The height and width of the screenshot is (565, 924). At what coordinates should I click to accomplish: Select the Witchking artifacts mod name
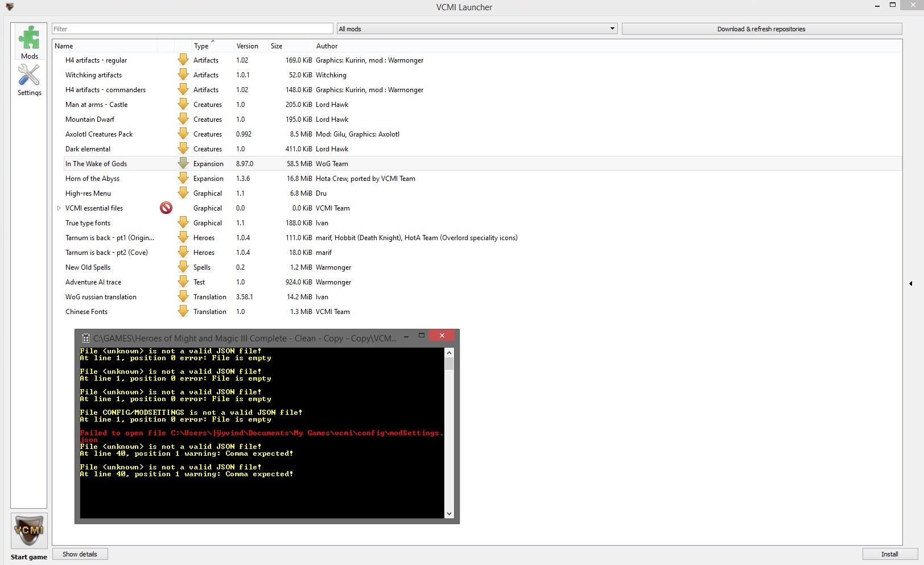[93, 75]
